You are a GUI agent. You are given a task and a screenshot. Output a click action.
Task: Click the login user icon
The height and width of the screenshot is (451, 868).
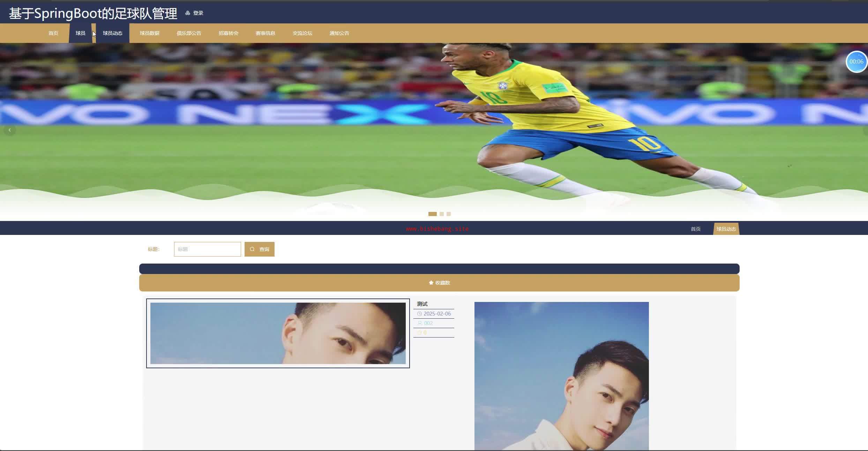pos(188,13)
